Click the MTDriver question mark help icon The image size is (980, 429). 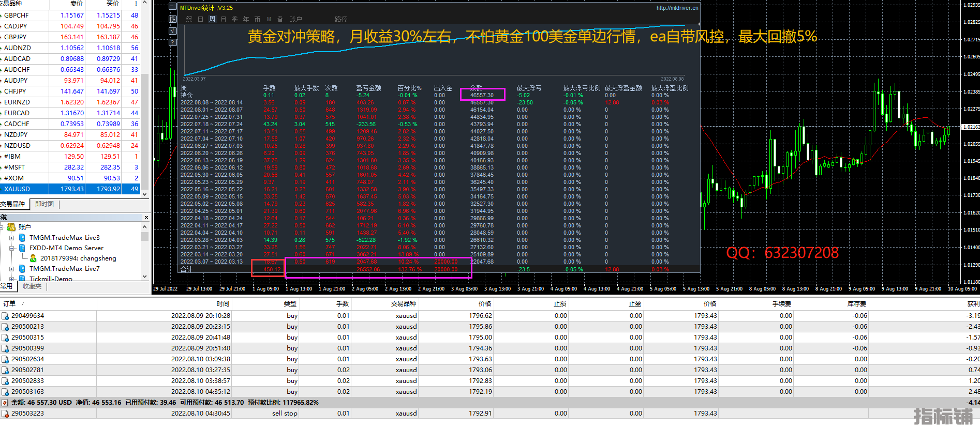[173, 42]
